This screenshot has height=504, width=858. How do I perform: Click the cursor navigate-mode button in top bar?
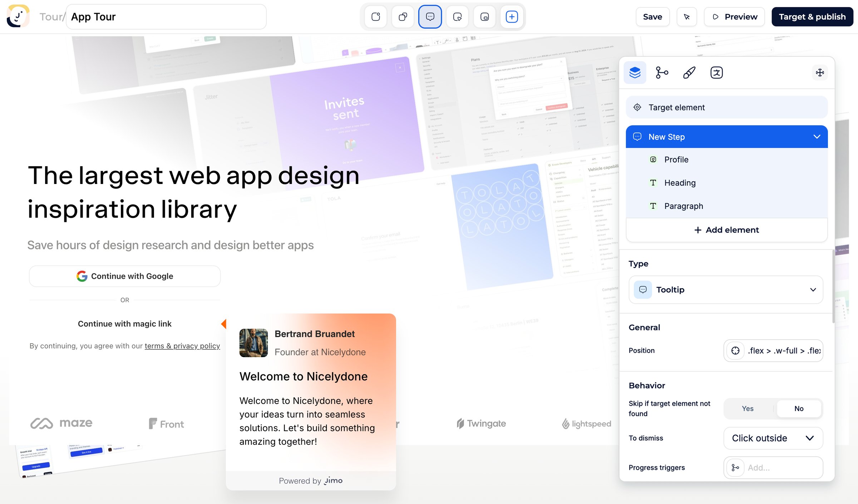click(687, 17)
